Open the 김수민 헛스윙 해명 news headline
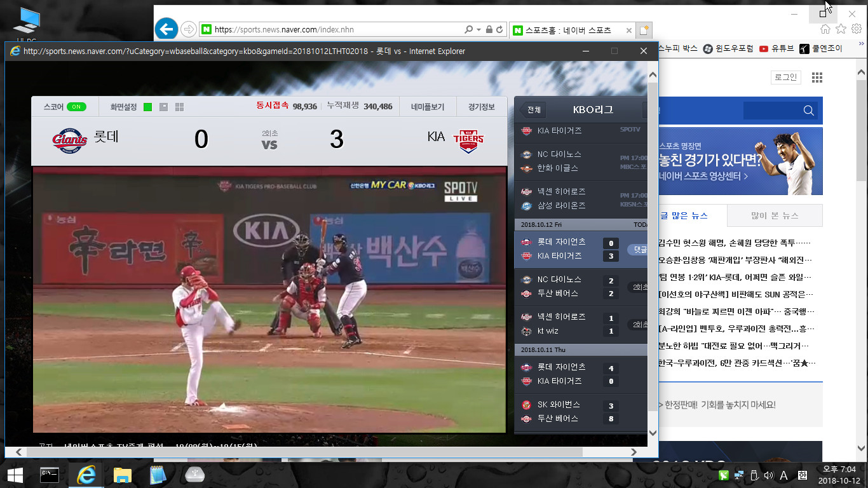Image resolution: width=868 pixels, height=488 pixels. point(735,243)
